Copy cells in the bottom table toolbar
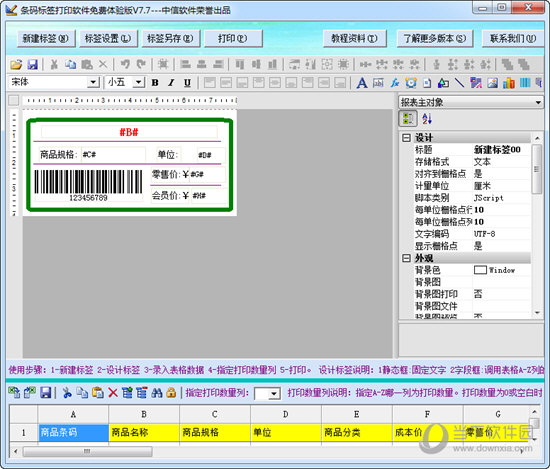 pos(82,393)
